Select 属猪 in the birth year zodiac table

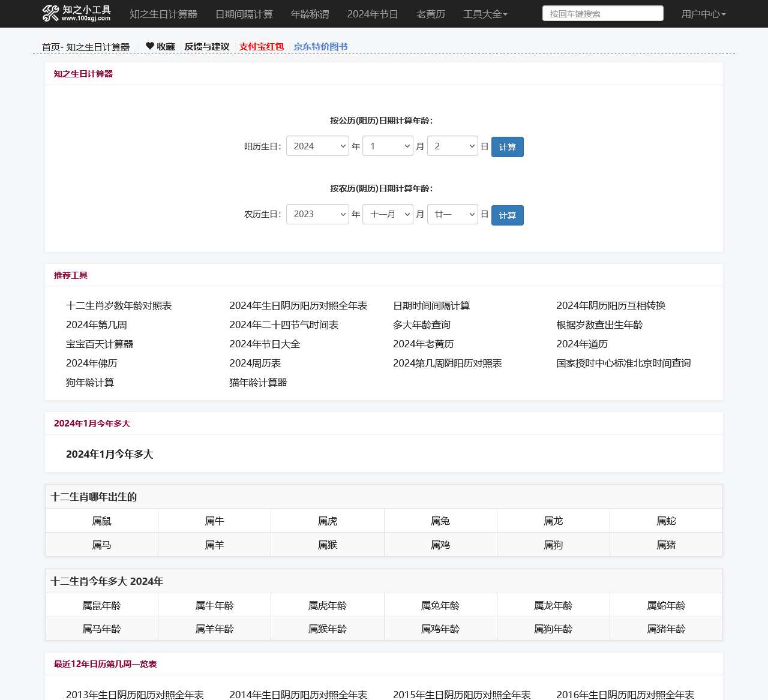click(666, 545)
